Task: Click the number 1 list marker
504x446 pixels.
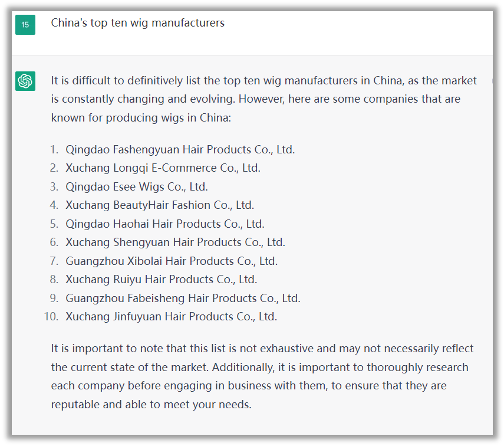Action: tap(54, 149)
